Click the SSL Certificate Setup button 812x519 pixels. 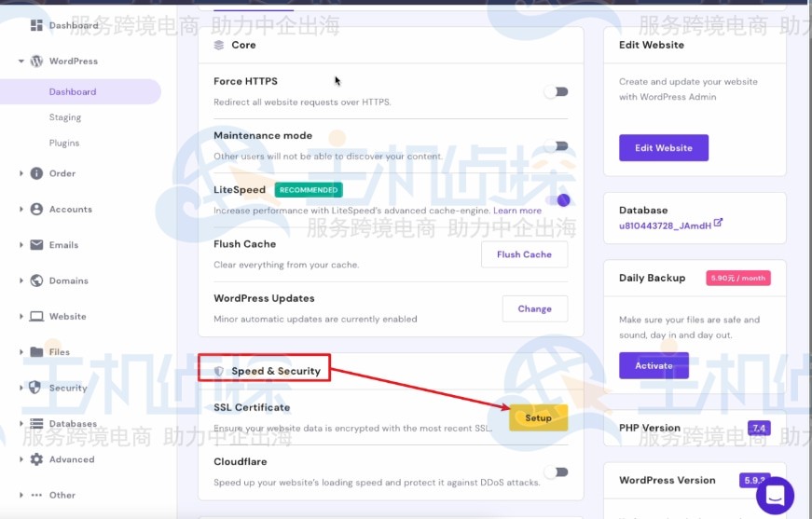coord(539,417)
